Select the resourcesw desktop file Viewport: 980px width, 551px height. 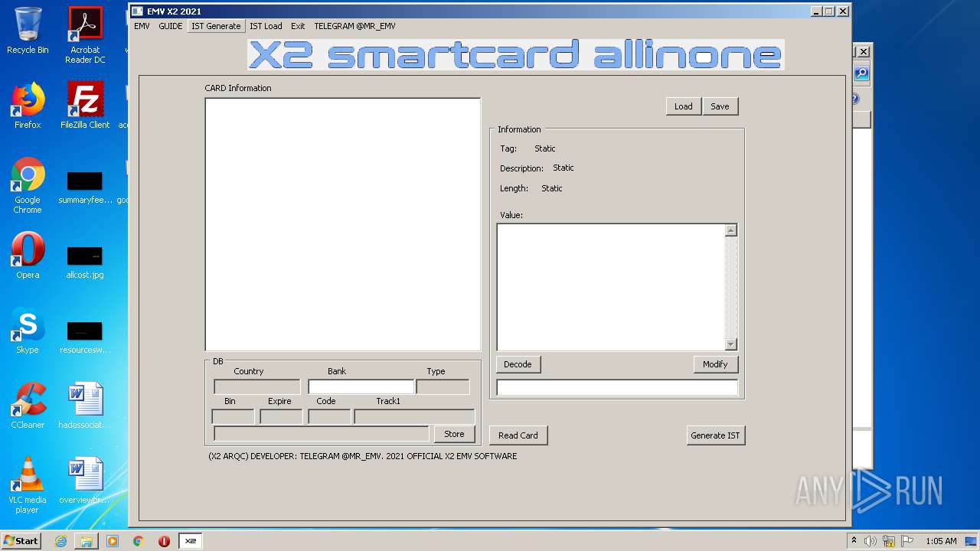(x=85, y=337)
